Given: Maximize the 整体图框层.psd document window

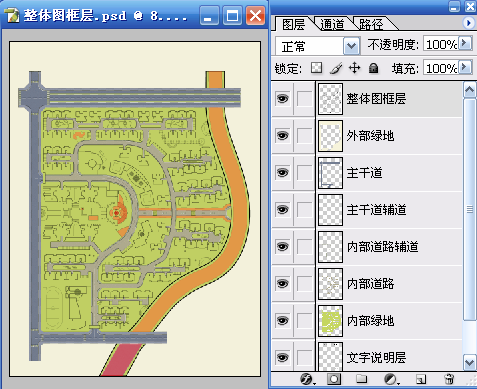Looking at the screenshot, I should coord(232,16).
